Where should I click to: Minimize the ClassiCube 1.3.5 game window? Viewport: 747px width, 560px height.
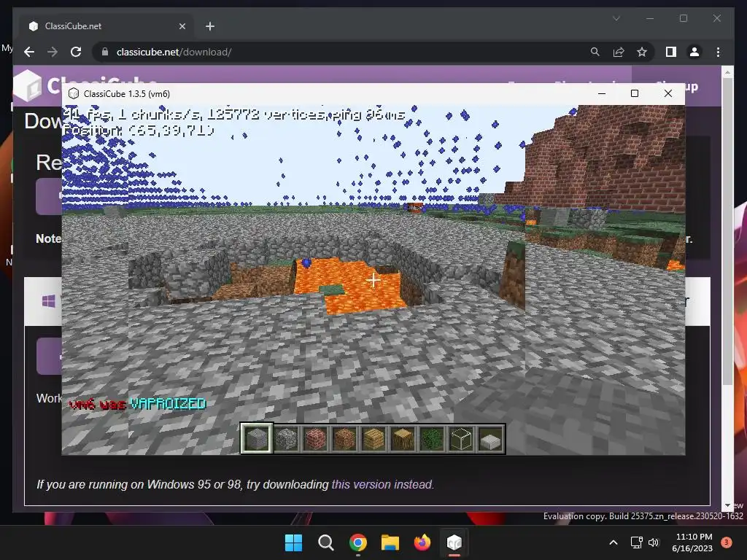click(x=602, y=93)
